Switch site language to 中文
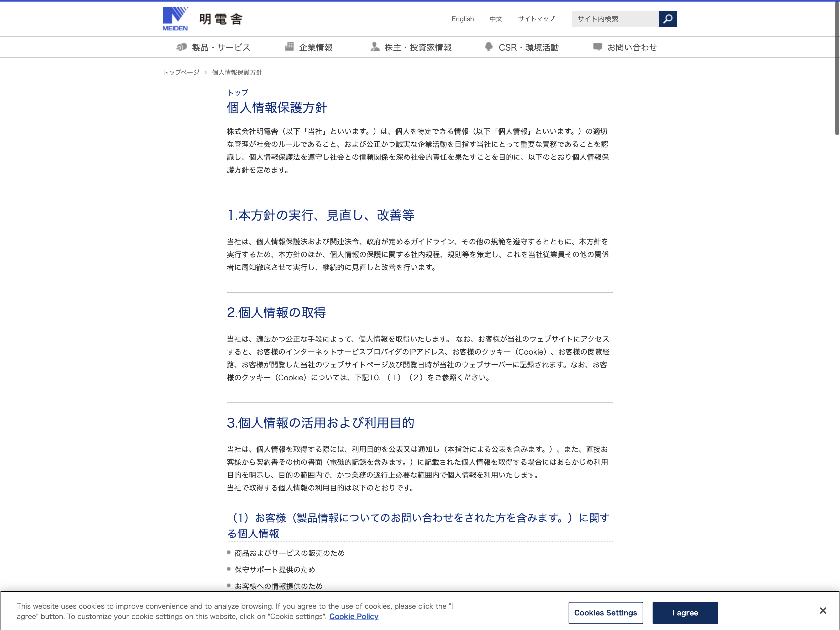 (496, 19)
